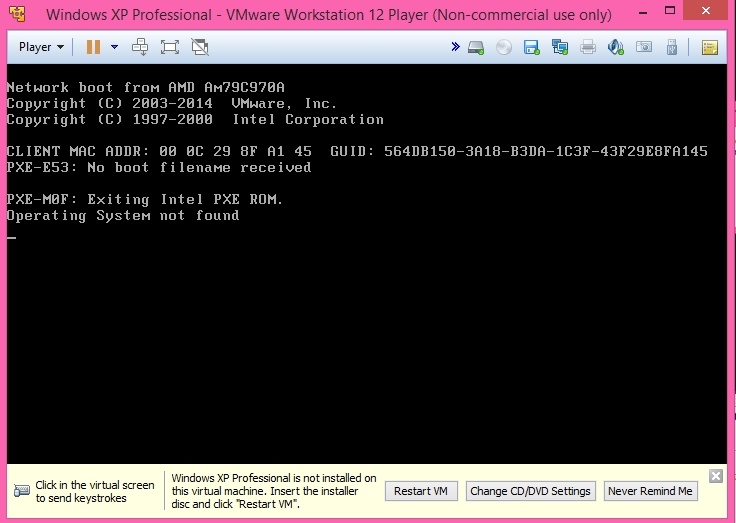Click 'PXE-M0F: Exiting Intel PXE ROM.' line
Image resolution: width=736 pixels, height=523 pixels.
[145, 200]
